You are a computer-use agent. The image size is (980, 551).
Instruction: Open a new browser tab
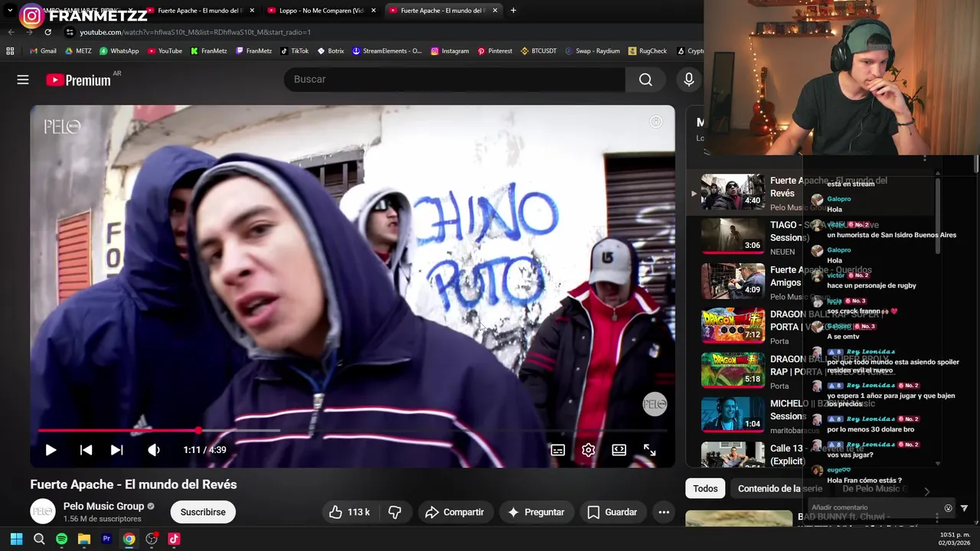pyautogui.click(x=513, y=11)
